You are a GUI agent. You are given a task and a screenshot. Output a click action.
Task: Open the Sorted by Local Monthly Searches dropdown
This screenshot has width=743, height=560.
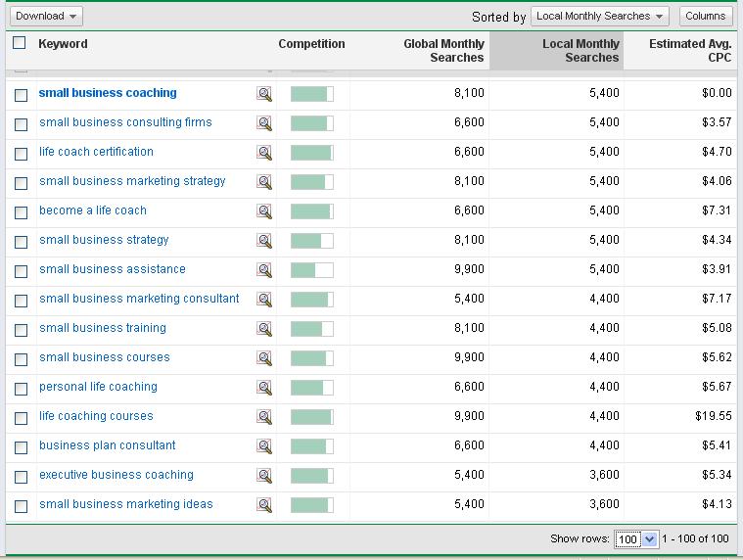pos(600,16)
